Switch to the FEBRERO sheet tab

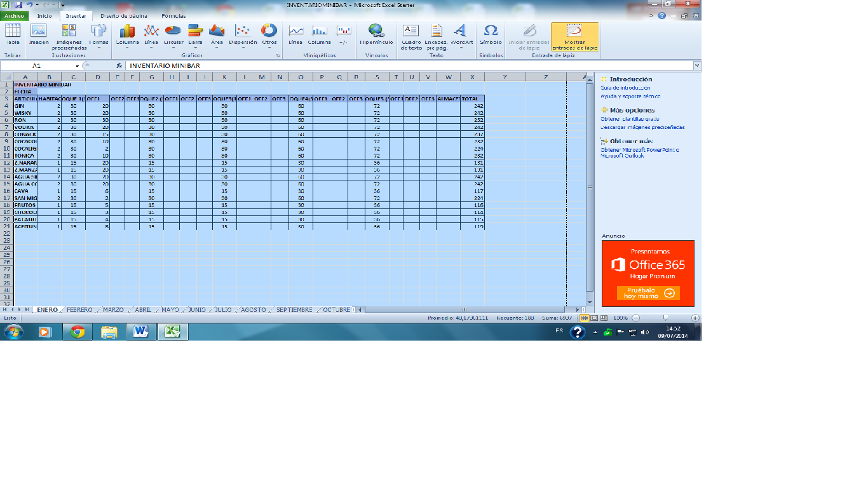80,310
